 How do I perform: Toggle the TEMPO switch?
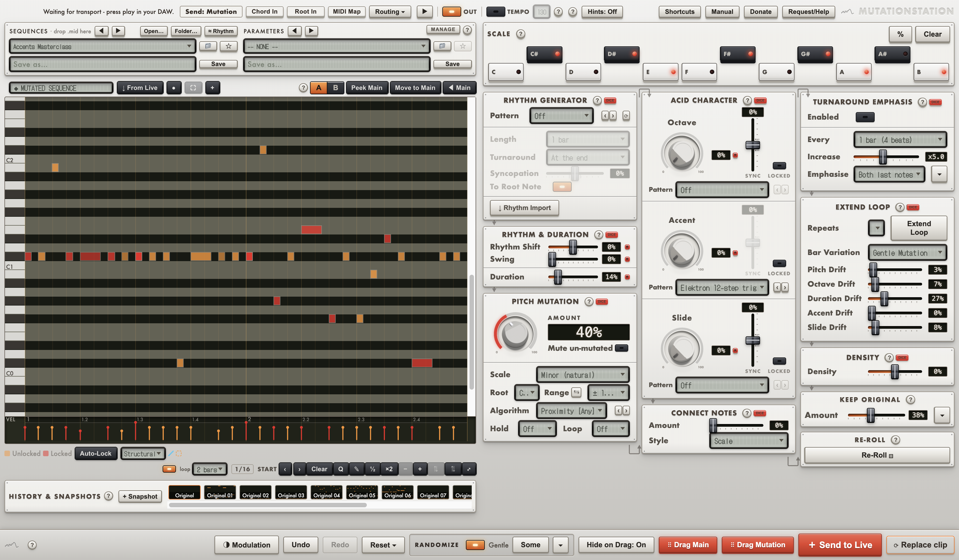pos(496,11)
